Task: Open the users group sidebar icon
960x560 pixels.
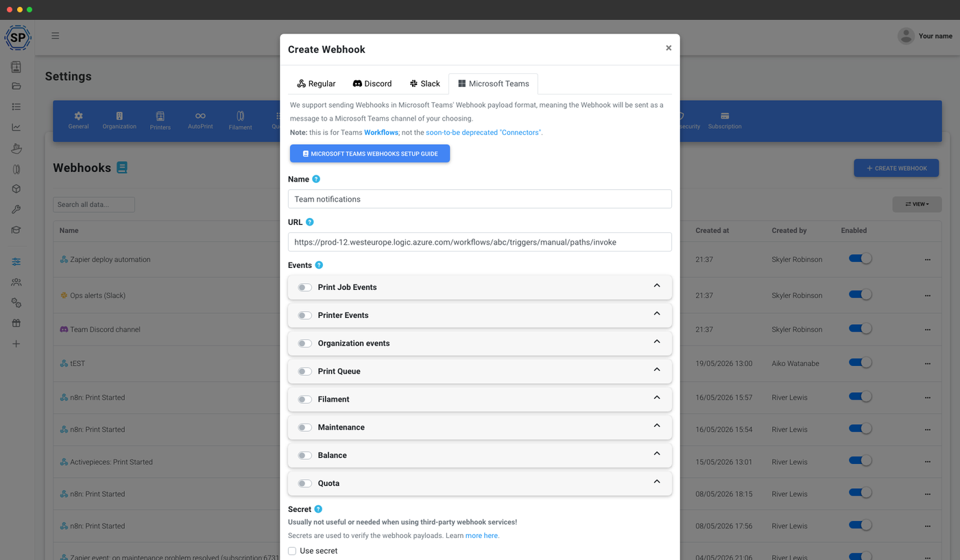Action: coord(16,282)
